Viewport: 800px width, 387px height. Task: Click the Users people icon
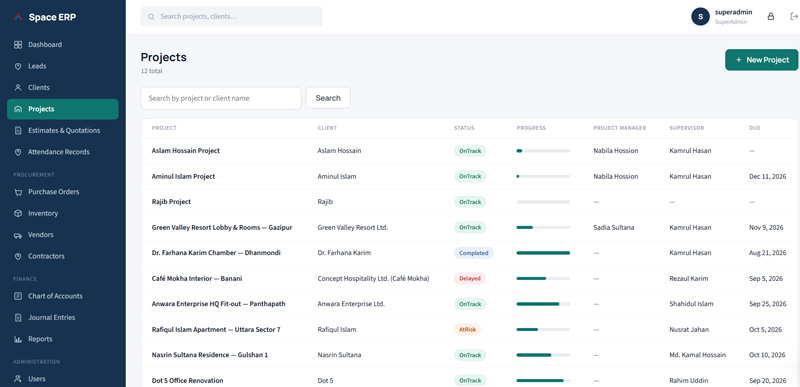pyautogui.click(x=18, y=379)
